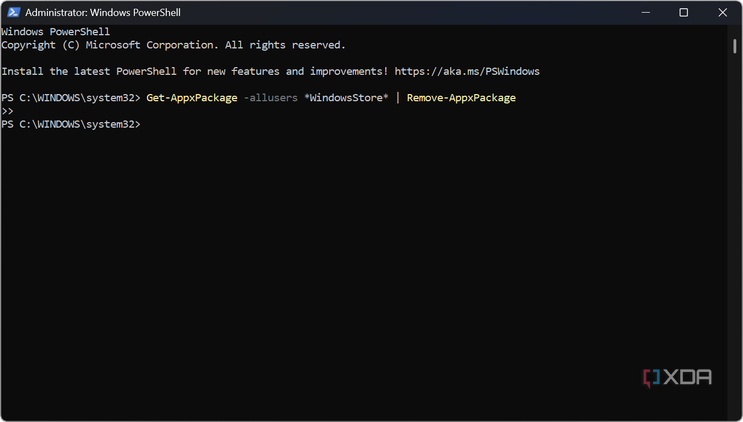Viewport: 743px width, 422px height.
Task: Click the 'Administrator: Windows PowerShell' window title
Action: (x=103, y=12)
